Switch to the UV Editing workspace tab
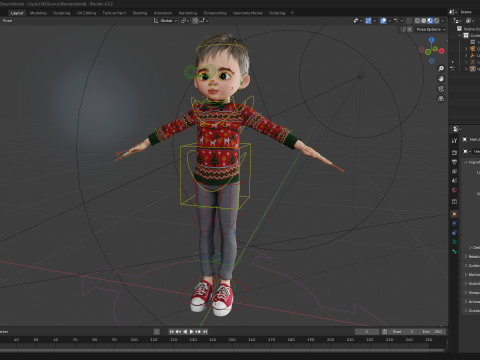 (x=86, y=13)
